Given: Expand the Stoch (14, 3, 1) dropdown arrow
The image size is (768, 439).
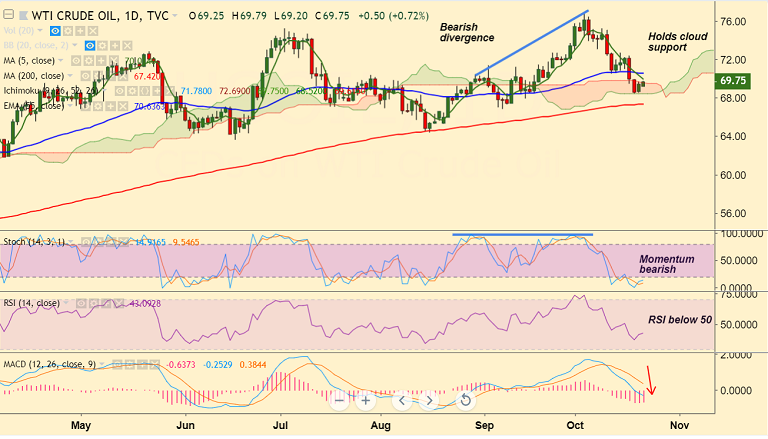Looking at the screenshot, I should [71, 242].
